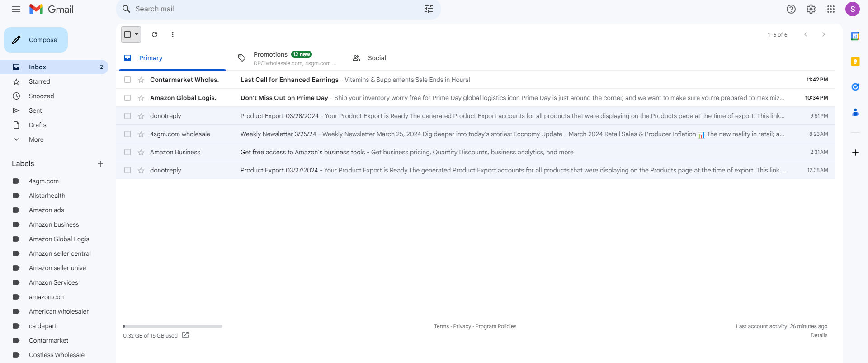Image resolution: width=868 pixels, height=363 pixels.
Task: Create a new label plus icon
Action: point(100,164)
